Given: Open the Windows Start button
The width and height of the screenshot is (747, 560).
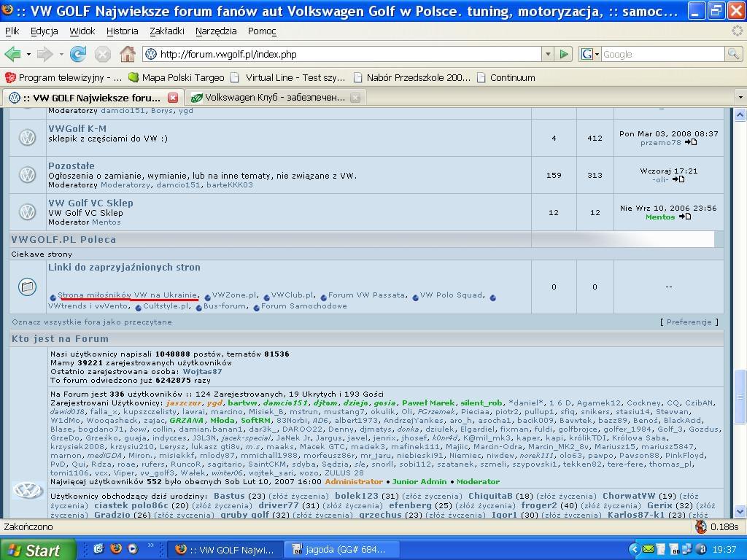Looking at the screenshot, I should (38, 550).
